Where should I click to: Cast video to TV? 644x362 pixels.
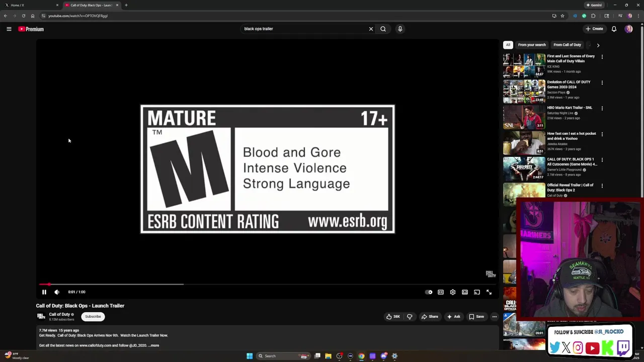tap(477, 292)
